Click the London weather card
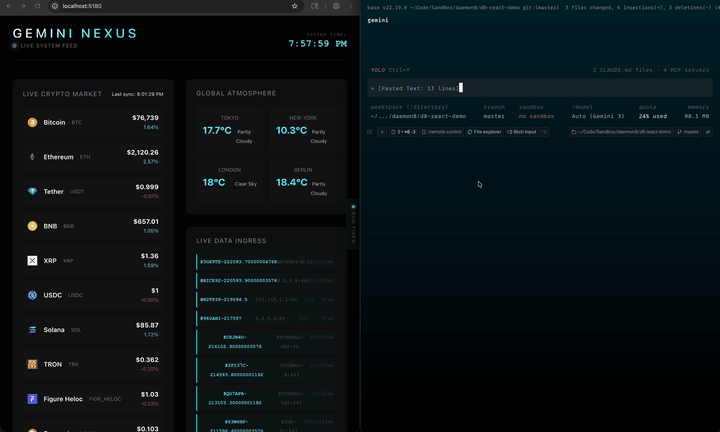Screen dimensions: 720x432 point(230,181)
